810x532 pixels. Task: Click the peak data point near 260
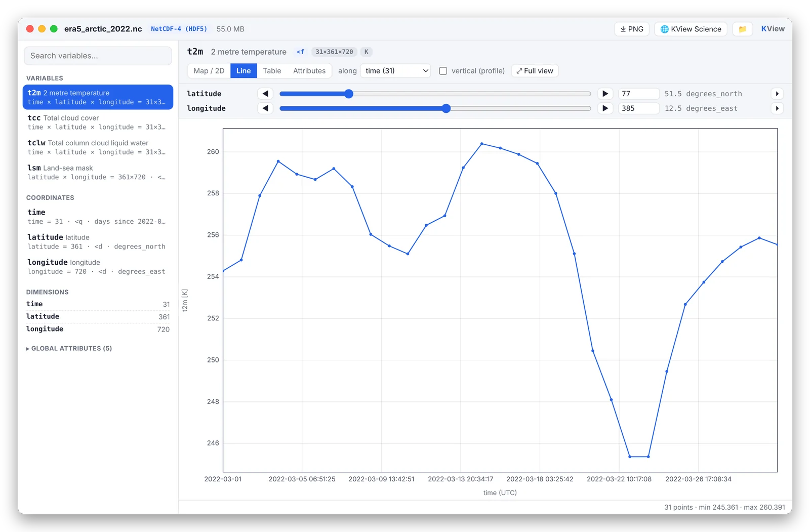click(482, 144)
